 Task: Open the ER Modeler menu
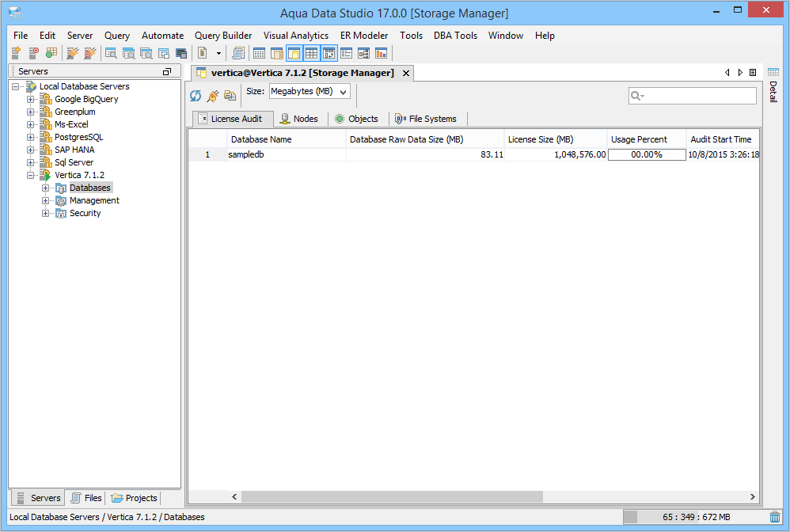point(364,36)
